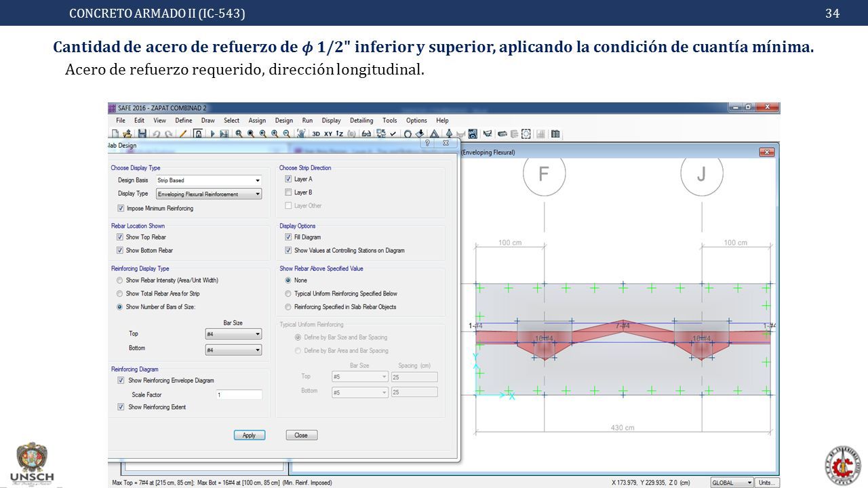Click the Rubber Band Zoom magnifier icon
Viewport: 868px width, 488px height.
click(x=239, y=134)
